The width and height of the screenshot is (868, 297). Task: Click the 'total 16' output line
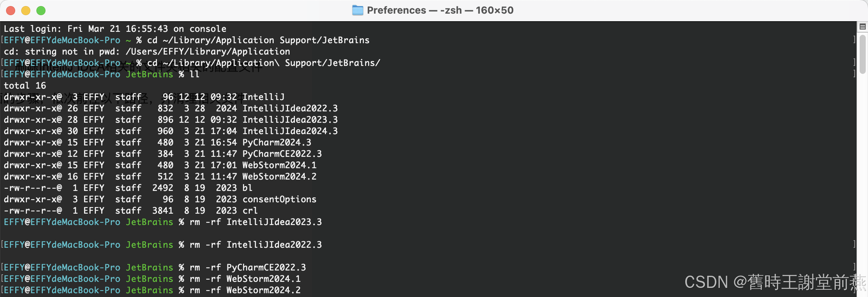25,86
